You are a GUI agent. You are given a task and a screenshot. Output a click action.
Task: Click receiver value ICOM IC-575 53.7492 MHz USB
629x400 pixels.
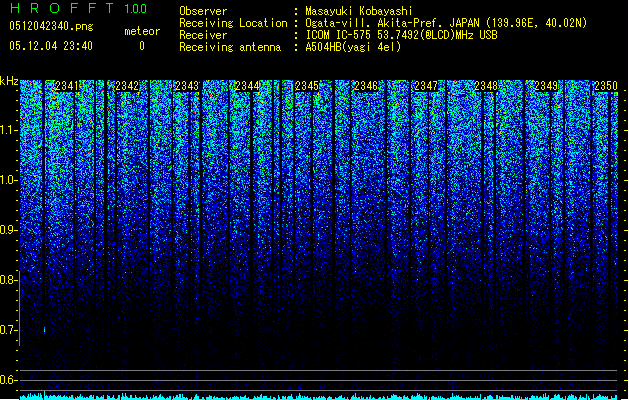tap(401, 35)
